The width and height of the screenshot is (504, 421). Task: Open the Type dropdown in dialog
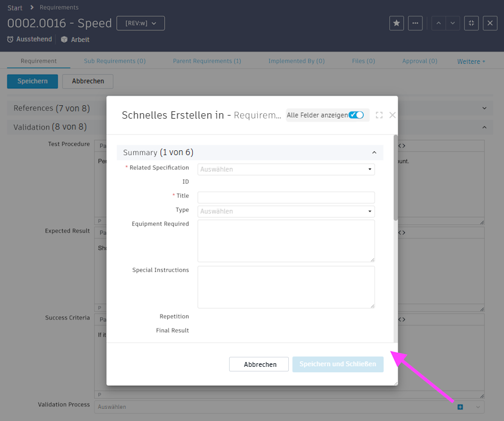[x=286, y=211]
